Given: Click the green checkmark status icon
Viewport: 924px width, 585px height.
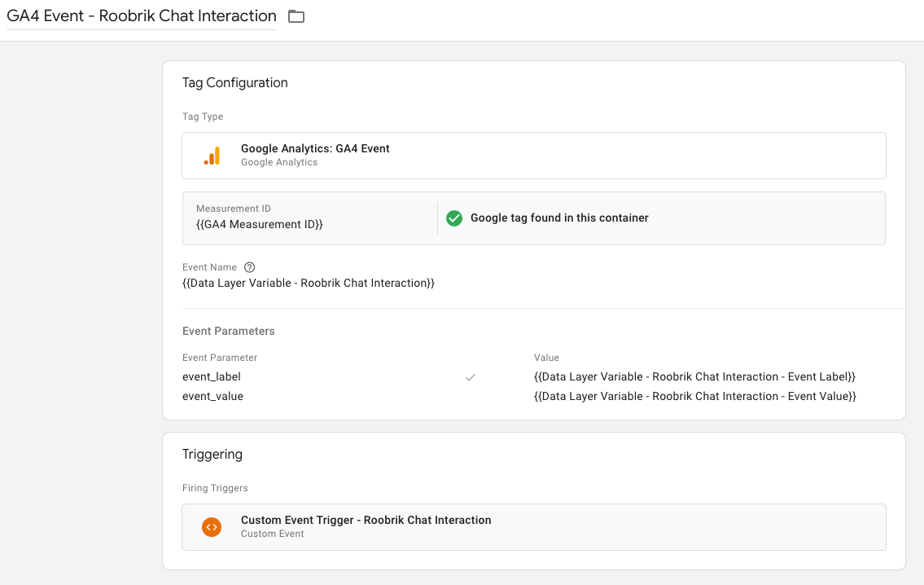Looking at the screenshot, I should click(454, 218).
